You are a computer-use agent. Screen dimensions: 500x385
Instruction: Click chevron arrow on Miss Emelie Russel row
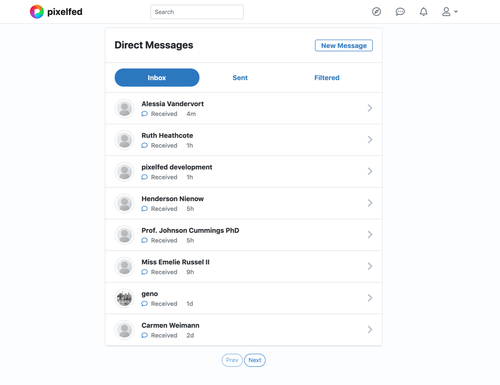click(x=370, y=266)
